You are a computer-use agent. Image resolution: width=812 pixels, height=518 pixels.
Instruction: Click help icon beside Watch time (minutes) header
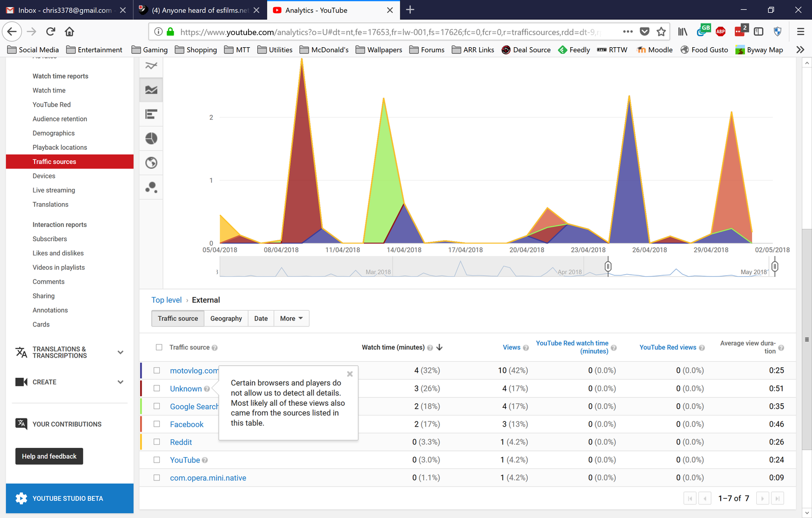(430, 348)
